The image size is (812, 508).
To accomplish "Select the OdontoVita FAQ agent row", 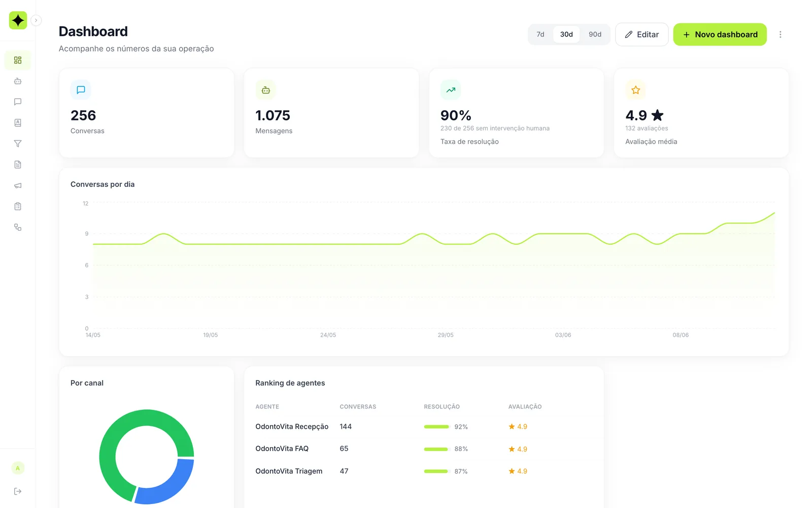I will pyautogui.click(x=424, y=449).
